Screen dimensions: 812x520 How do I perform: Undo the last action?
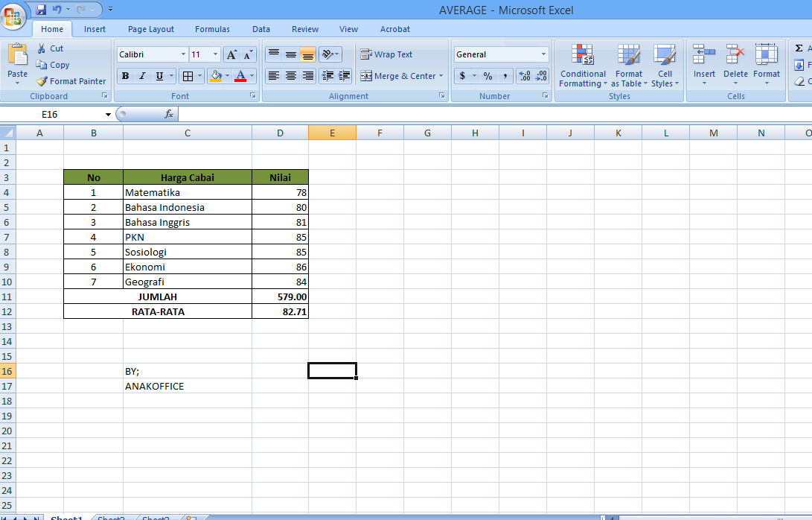[57, 10]
